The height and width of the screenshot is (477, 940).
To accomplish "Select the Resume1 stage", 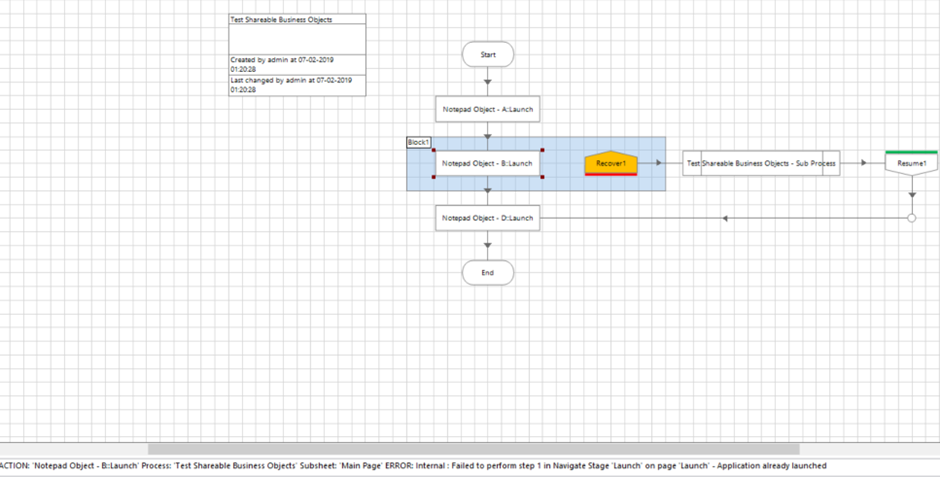I will [912, 163].
